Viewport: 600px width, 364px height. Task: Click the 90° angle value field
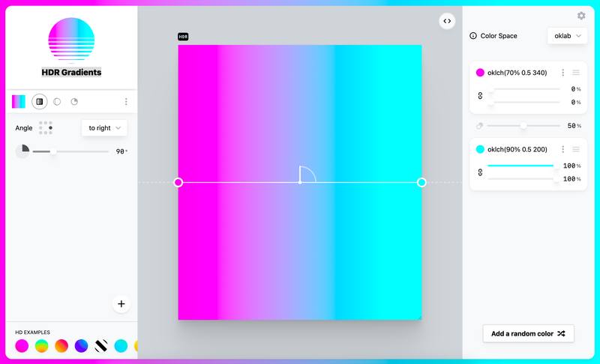pyautogui.click(x=121, y=151)
